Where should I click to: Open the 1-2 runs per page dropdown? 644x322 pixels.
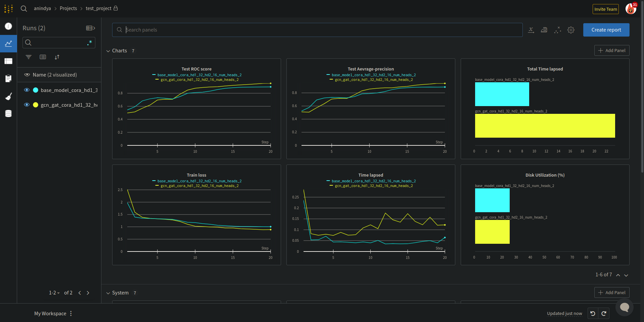54,293
